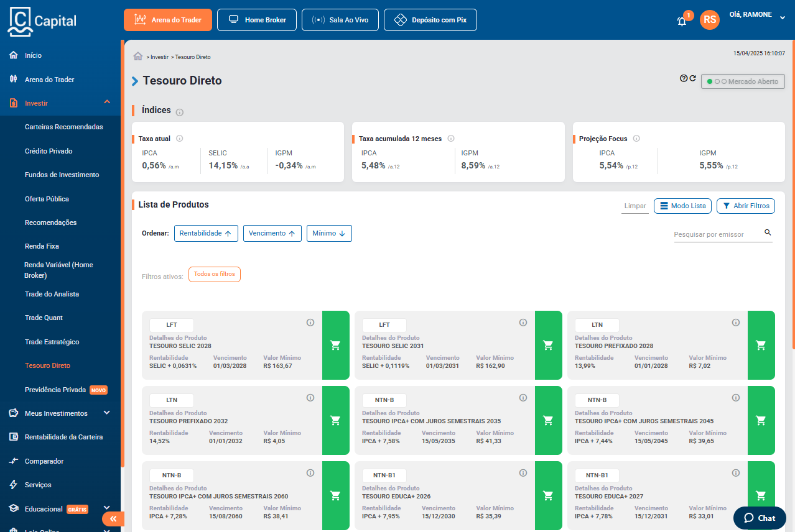Click the home breadcrumb icon
The image size is (795, 532).
pyautogui.click(x=138, y=57)
